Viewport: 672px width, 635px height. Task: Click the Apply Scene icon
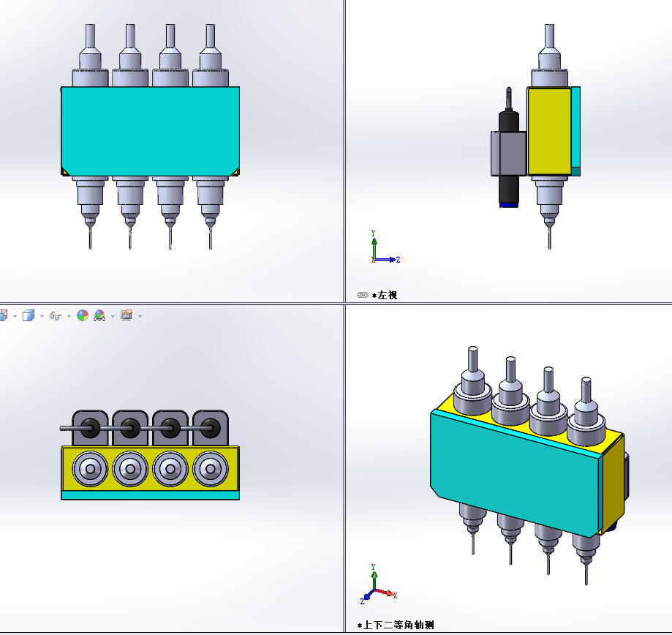pyautogui.click(x=99, y=315)
